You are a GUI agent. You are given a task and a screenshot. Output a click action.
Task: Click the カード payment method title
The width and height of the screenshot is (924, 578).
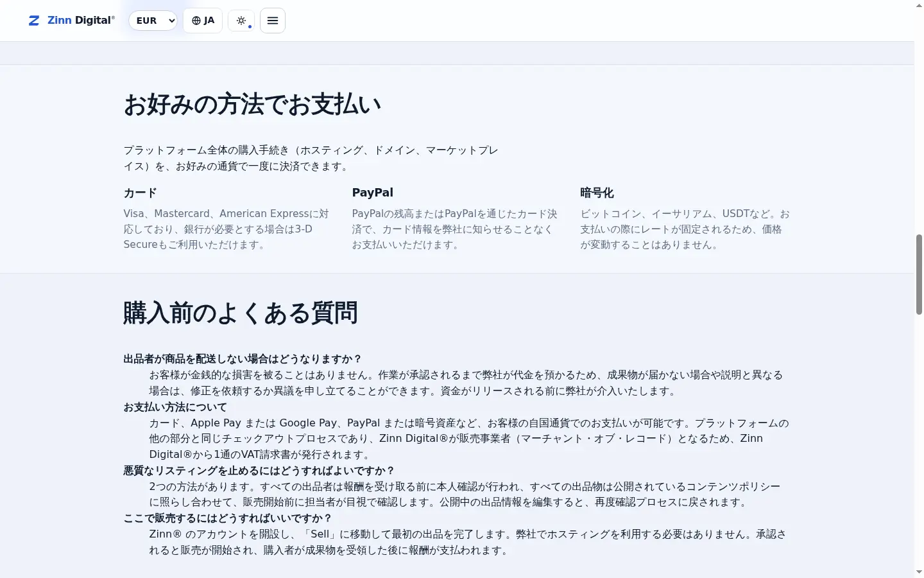[x=140, y=193]
